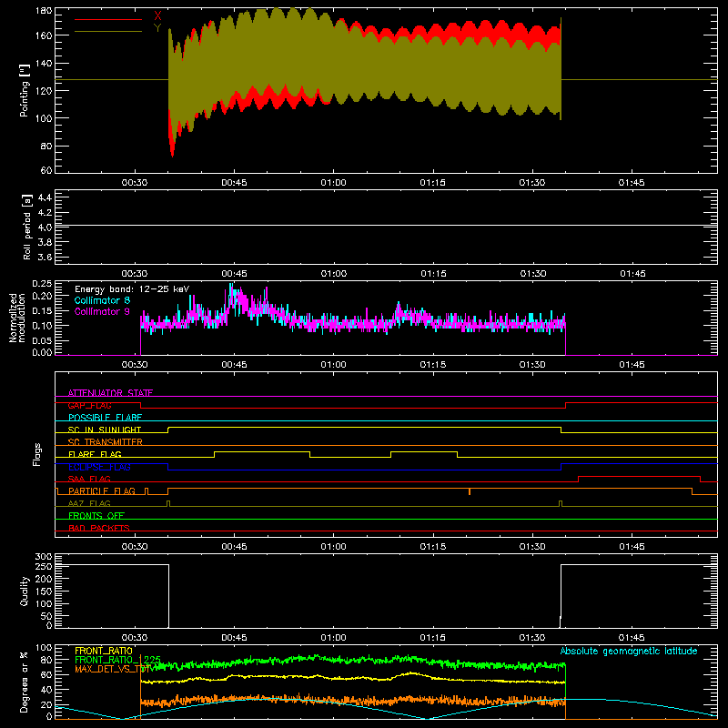Click the 'Roll period [s]' axis title
This screenshot has height=728, width=728.
[27, 227]
